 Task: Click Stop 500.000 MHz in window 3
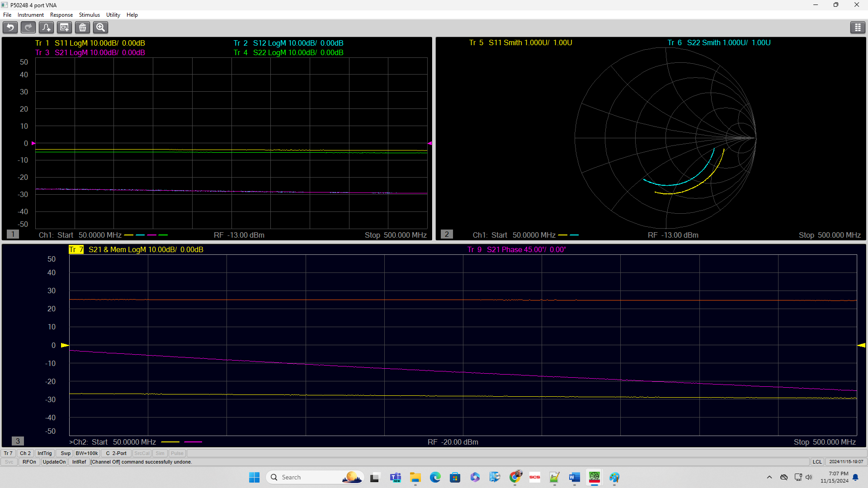[825, 442]
